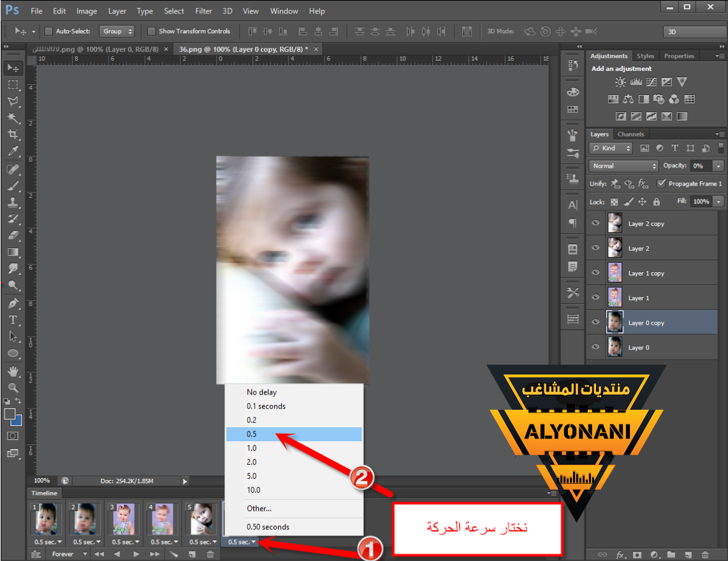The height and width of the screenshot is (561, 728).
Task: Open the Forever looping options dropdown
Action: [67, 554]
